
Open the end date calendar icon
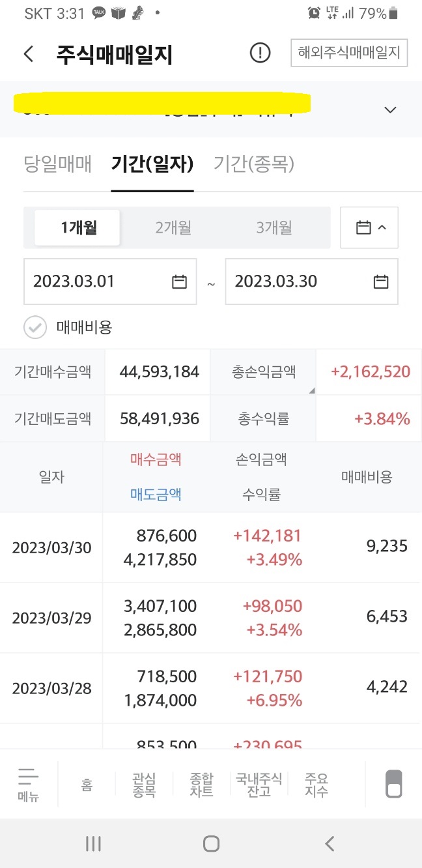click(x=381, y=282)
